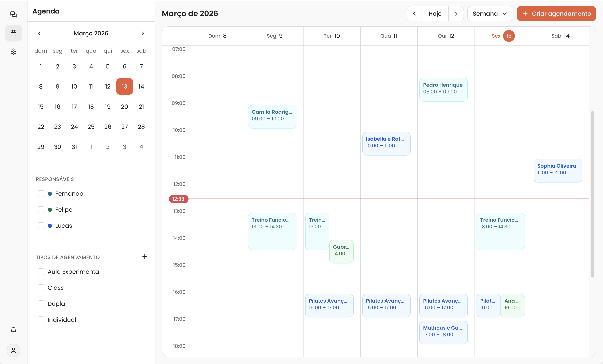Viewport: 603px width, 364px height.
Task: Open the user profile avatar icon
Action: click(13, 351)
